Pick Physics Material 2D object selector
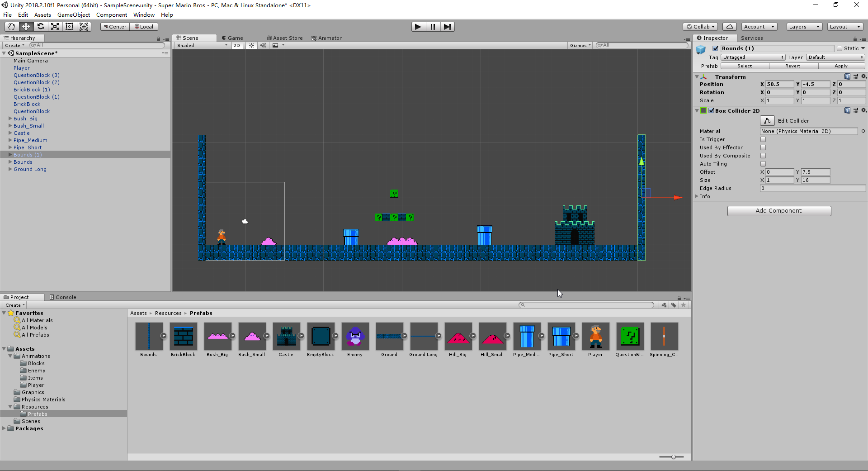This screenshot has width=868, height=471. point(863,131)
